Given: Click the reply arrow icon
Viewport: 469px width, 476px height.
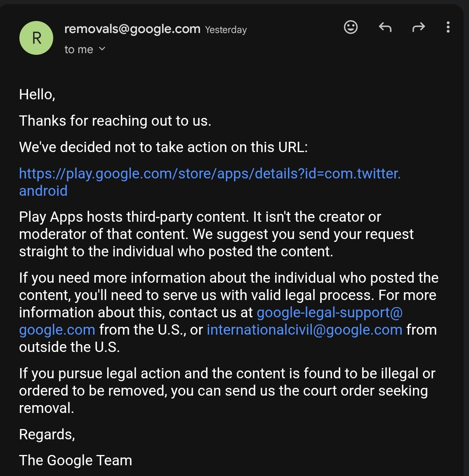Looking at the screenshot, I should (385, 27).
